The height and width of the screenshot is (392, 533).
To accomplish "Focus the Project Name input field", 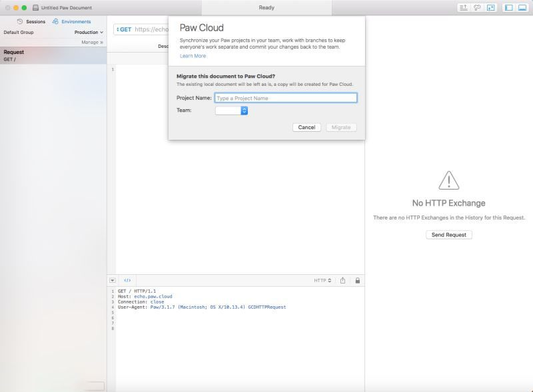I will click(x=286, y=98).
